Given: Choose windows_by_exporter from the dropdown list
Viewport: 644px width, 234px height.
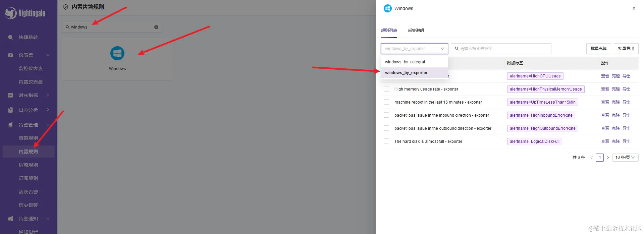Looking at the screenshot, I should [415, 73].
